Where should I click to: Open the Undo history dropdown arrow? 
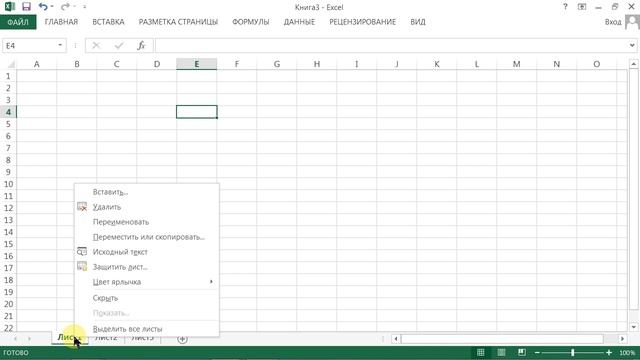tap(52, 7)
